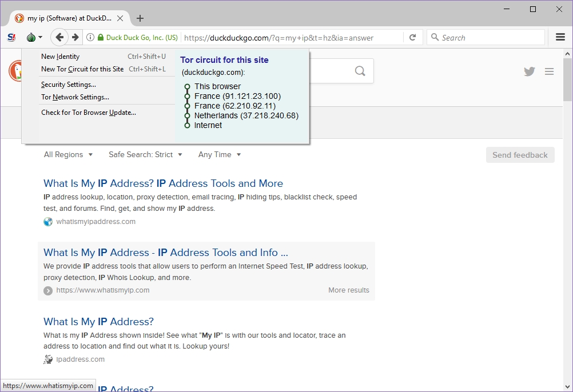
Task: Click the green padlock security icon
Action: tap(101, 37)
